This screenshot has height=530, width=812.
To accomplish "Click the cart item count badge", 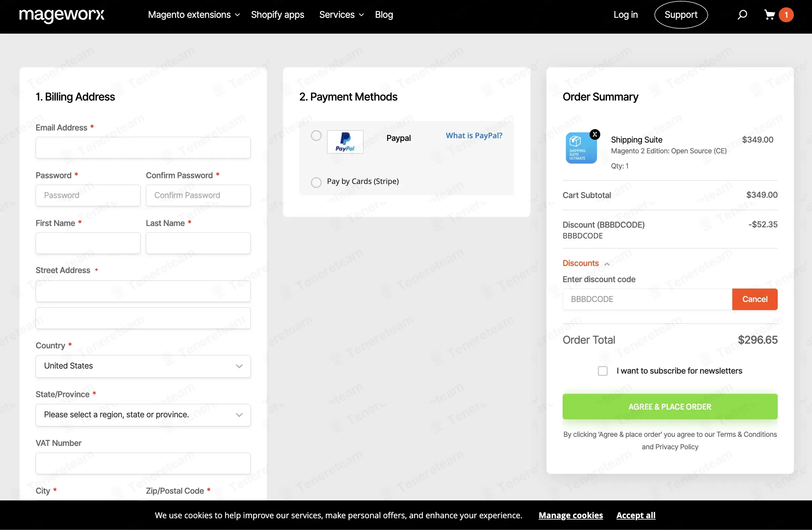I will click(786, 15).
